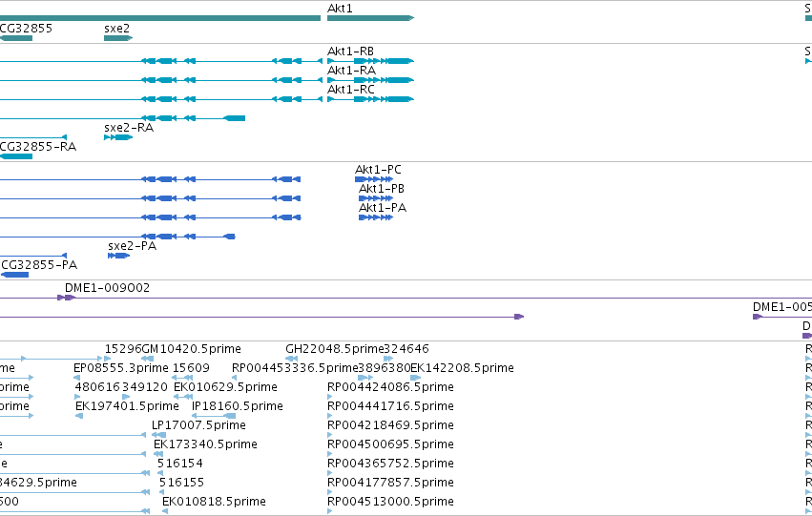Image resolution: width=812 pixels, height=516 pixels.
Task: Click the RP004500695.5prime EST label
Action: pyautogui.click(x=390, y=444)
